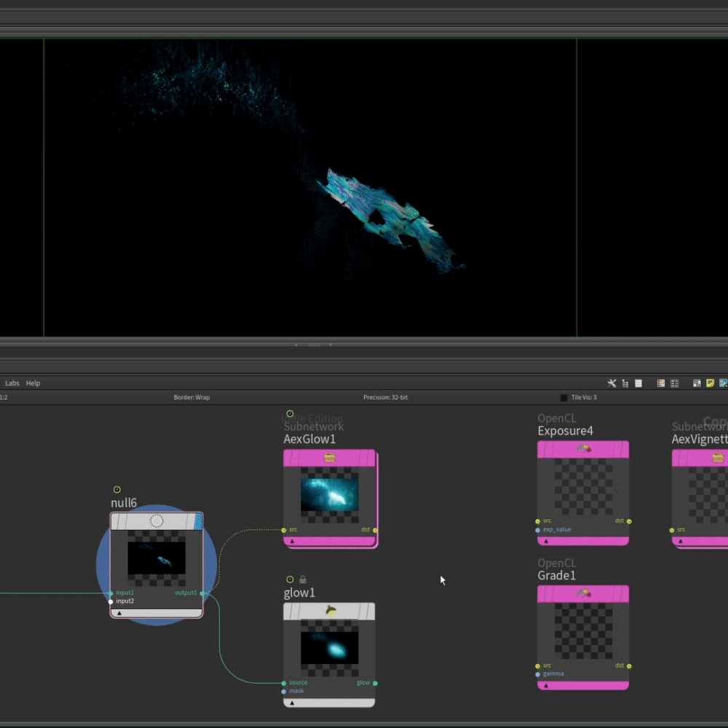Toggle the rightmost flag on Grade1 header

[625, 594]
